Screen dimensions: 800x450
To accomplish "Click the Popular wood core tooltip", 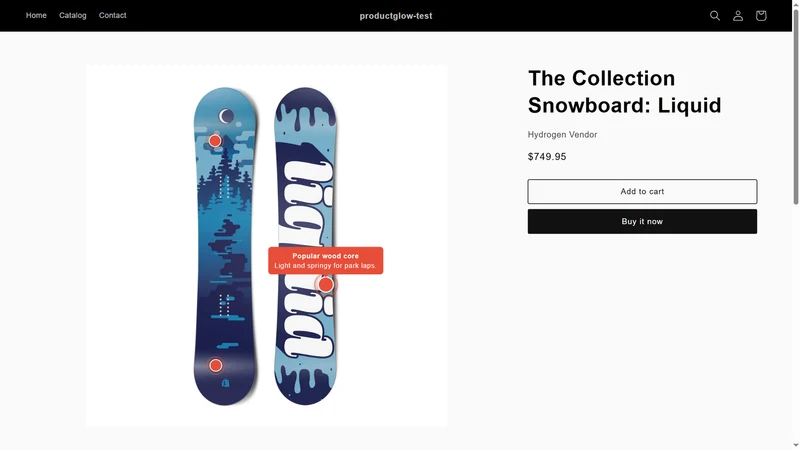I will tap(326, 261).
